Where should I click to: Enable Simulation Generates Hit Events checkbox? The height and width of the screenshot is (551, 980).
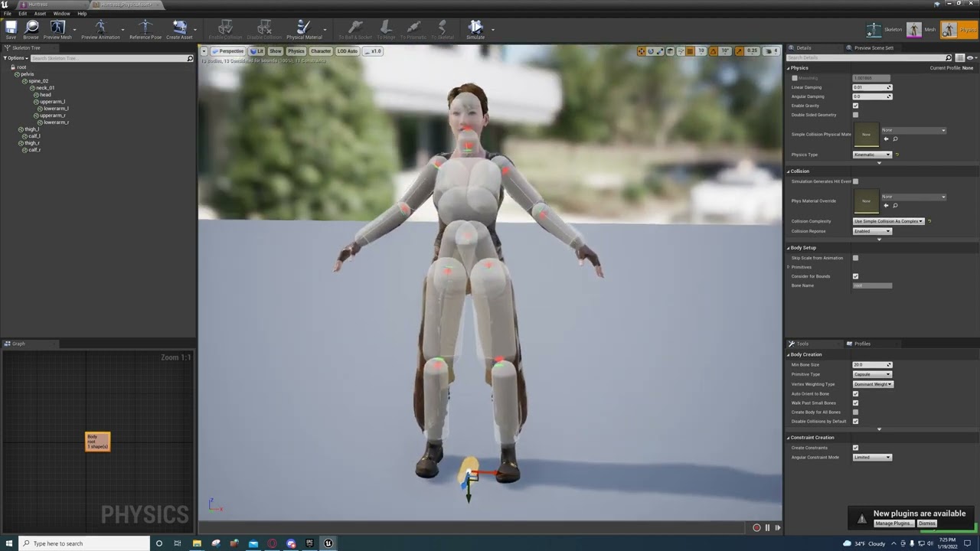coord(855,181)
